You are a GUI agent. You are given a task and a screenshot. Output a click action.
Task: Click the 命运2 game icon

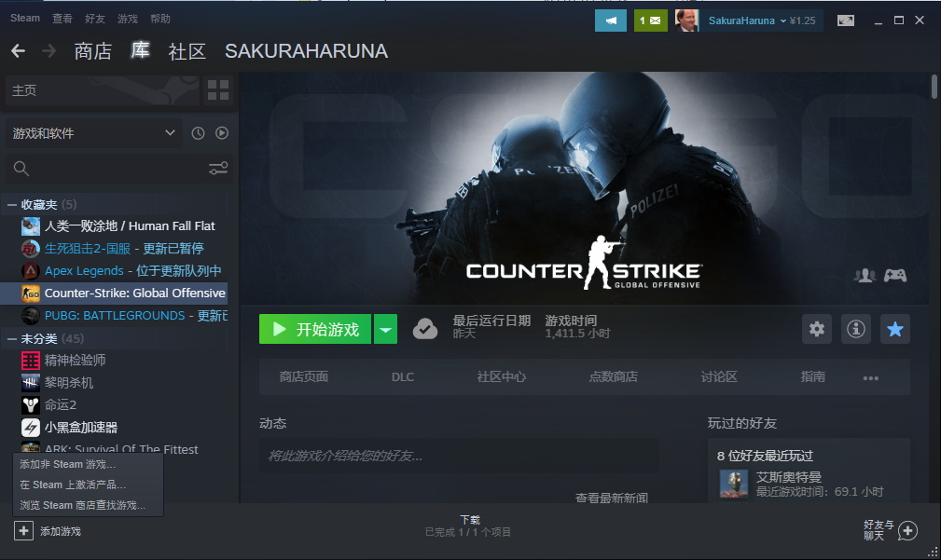[31, 405]
